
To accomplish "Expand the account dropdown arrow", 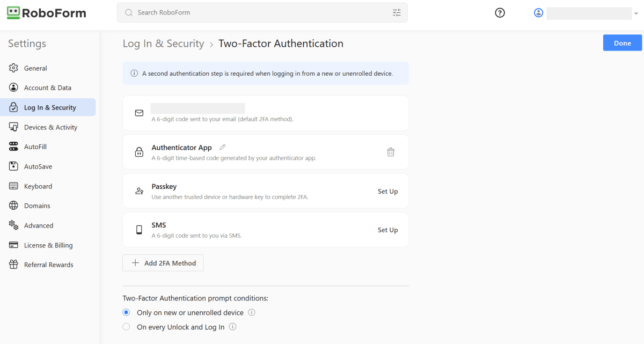I will (x=635, y=13).
